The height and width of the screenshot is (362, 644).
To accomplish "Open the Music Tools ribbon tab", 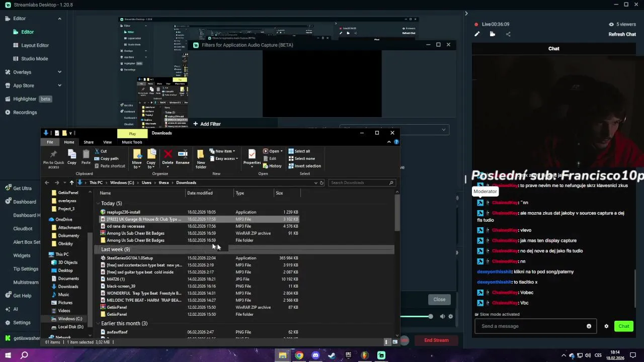I will click(132, 142).
